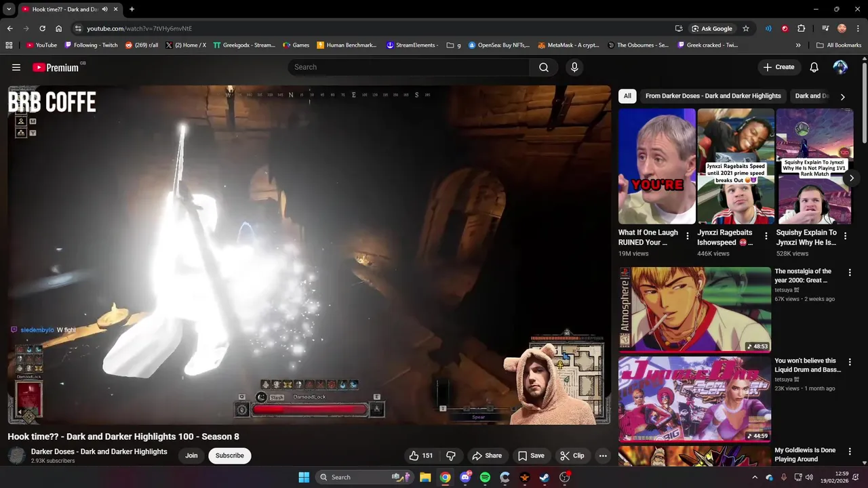
Task: Open Darker Doses channel name link
Action: point(99,451)
